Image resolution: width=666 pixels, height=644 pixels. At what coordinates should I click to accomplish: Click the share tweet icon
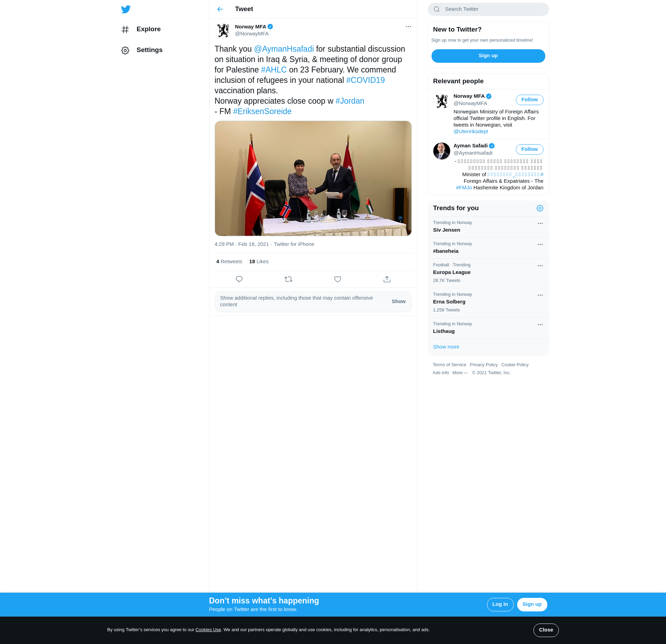tap(387, 279)
